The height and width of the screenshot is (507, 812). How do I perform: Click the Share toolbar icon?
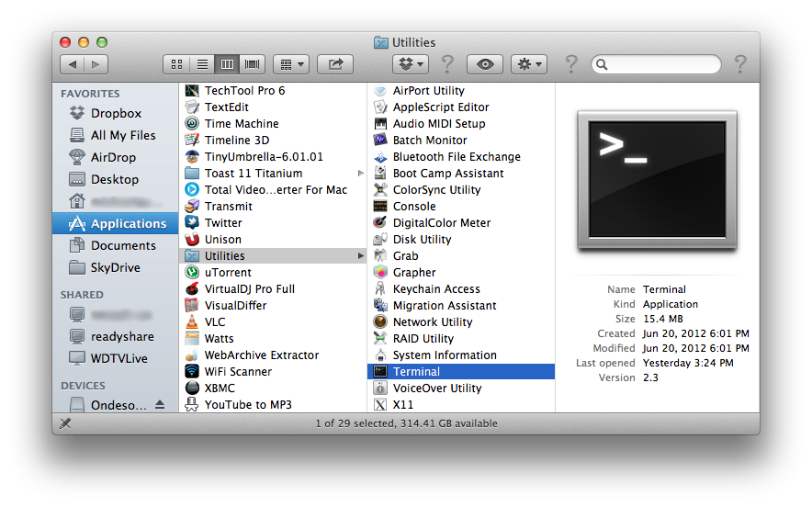[x=335, y=64]
